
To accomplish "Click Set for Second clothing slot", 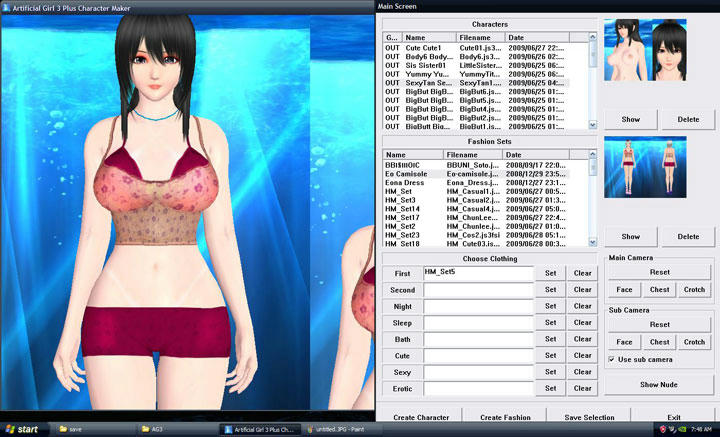I will (551, 290).
